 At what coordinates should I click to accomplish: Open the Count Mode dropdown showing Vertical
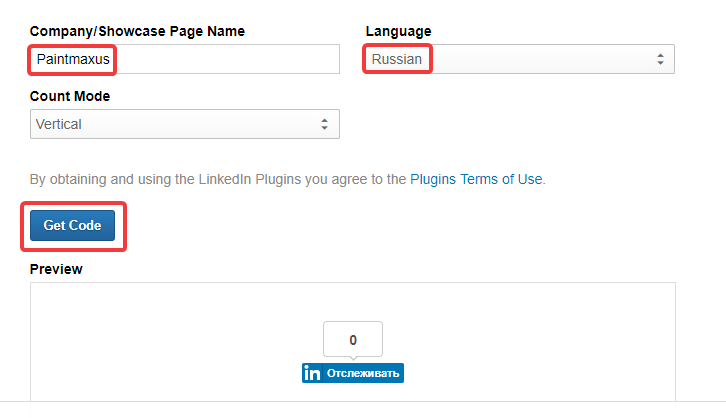[x=185, y=124]
